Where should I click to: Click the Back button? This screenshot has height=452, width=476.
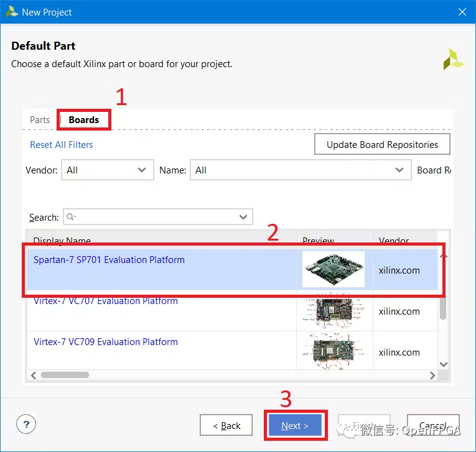coord(226,425)
